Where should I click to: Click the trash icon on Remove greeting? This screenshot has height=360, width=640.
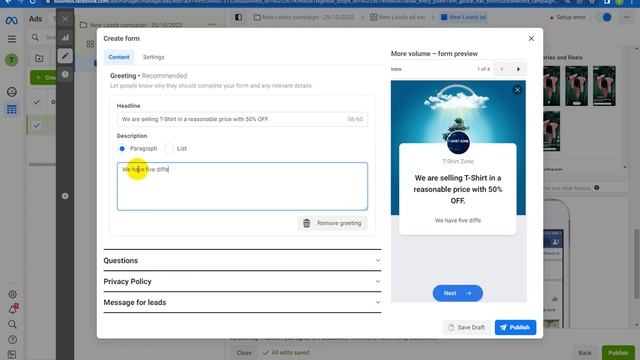[307, 223]
